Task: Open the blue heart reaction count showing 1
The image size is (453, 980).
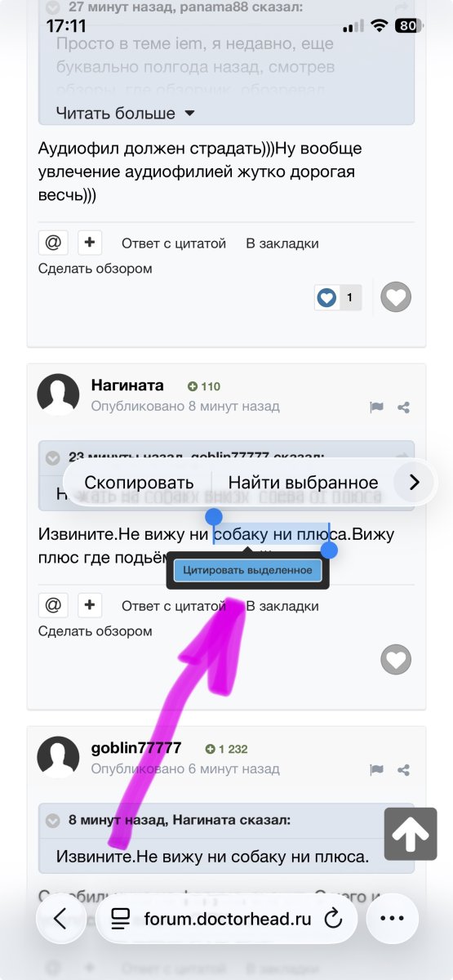Action: pos(338,297)
